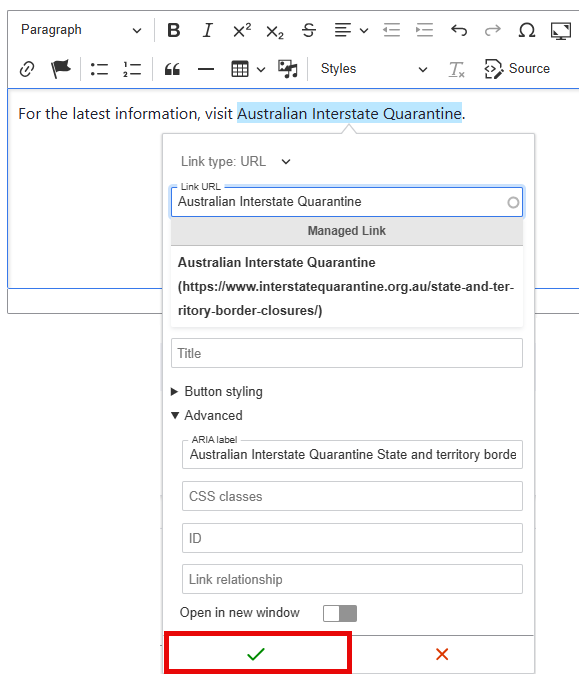This screenshot has width=579, height=681.
Task: Insert anchor with the flag icon
Action: [60, 69]
